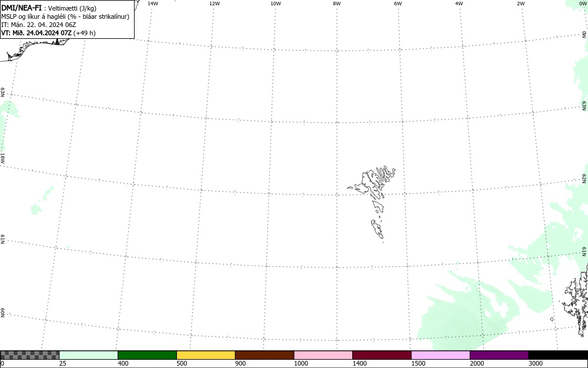Click the legend value 1500
Image resolution: width=588 pixels, height=368 pixels.
click(418, 363)
